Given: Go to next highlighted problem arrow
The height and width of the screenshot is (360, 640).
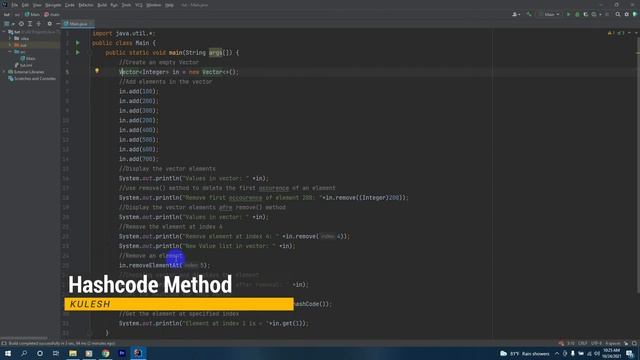Looking at the screenshot, I should coord(636,33).
